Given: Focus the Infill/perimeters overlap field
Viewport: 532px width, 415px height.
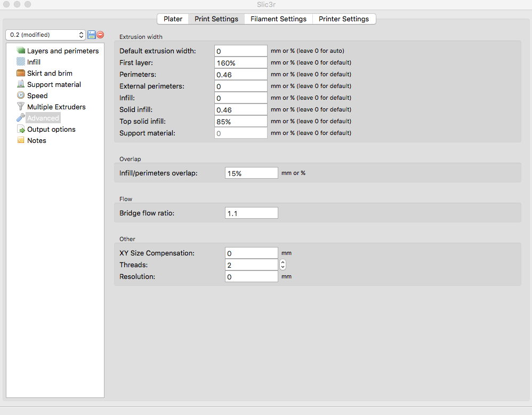Looking at the screenshot, I should [x=251, y=173].
